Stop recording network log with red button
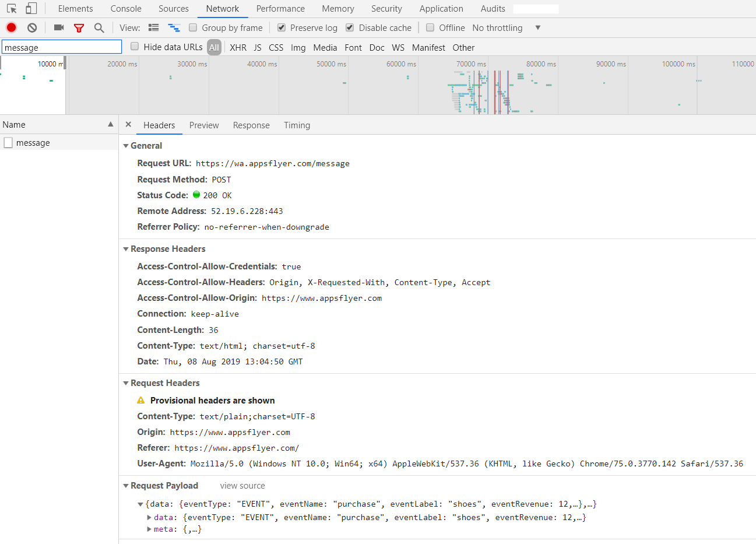The height and width of the screenshot is (544, 756). coord(12,27)
